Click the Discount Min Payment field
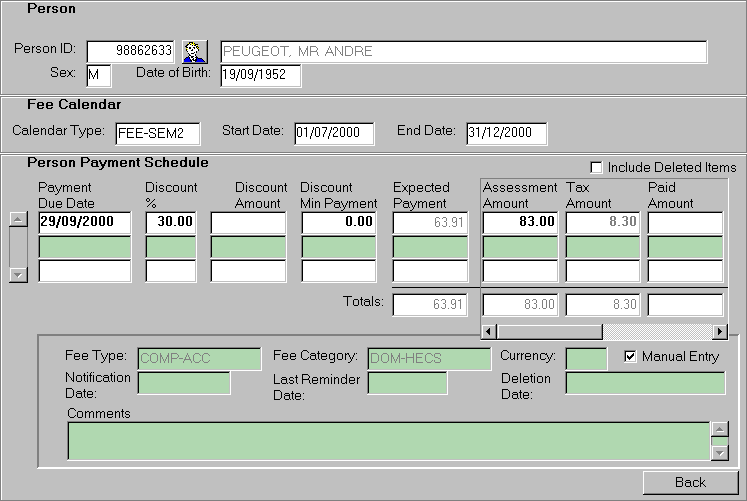The height and width of the screenshot is (501, 747). click(x=339, y=222)
